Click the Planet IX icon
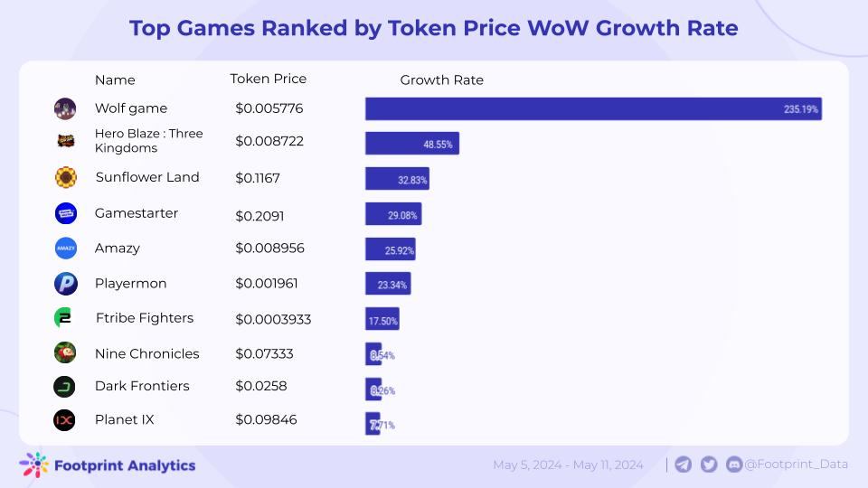868x488 pixels. (64, 420)
